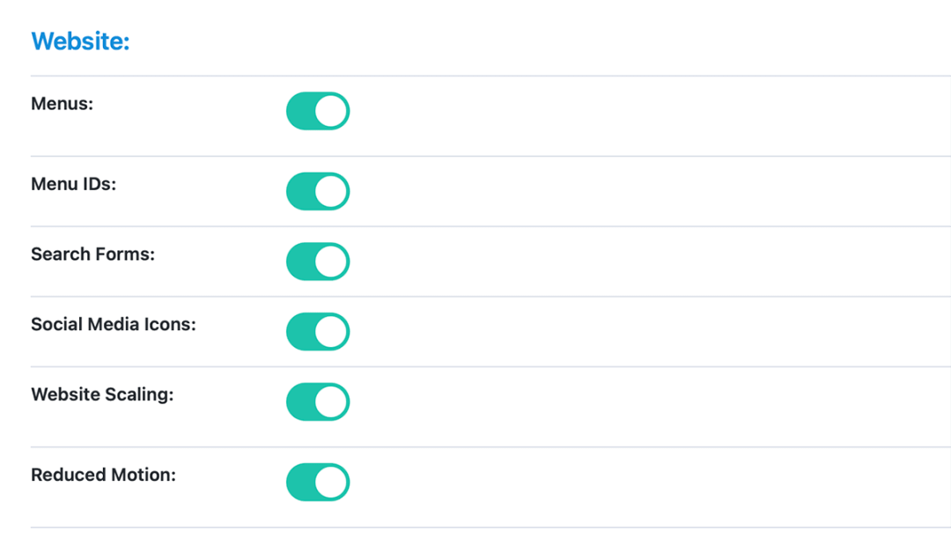951x560 pixels.
Task: Click the Menus toggle switch
Action: [318, 111]
